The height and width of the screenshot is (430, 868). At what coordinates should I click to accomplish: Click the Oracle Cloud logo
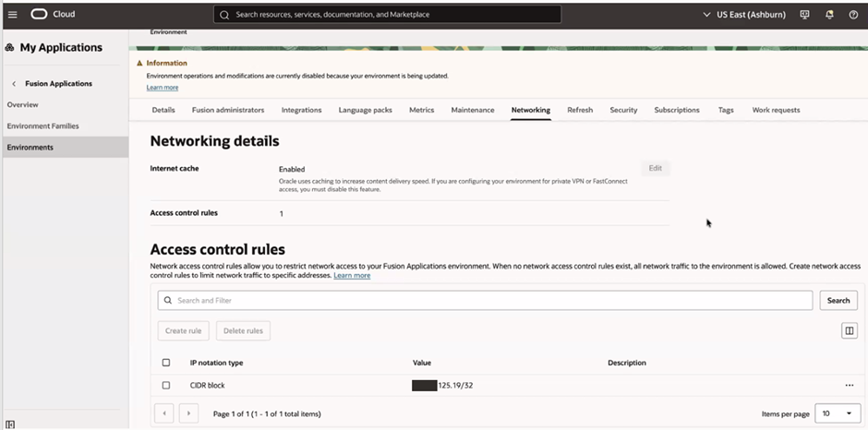(54, 15)
